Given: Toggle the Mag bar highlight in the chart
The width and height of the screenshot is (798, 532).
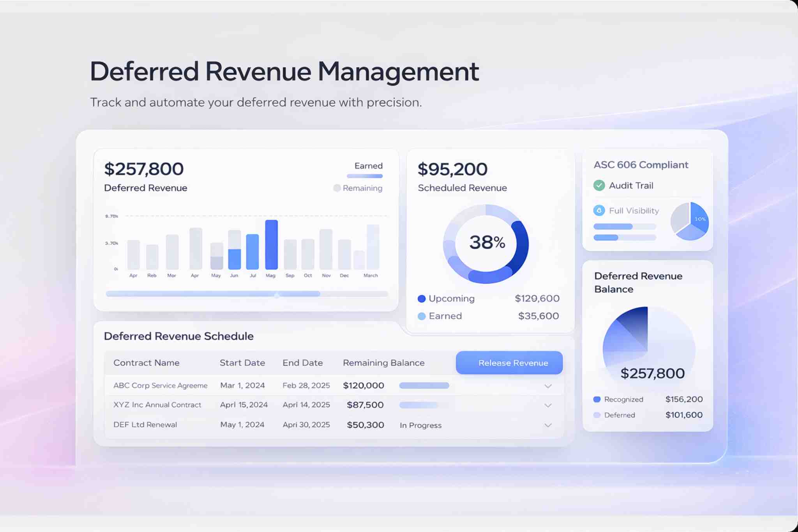Looking at the screenshot, I should click(x=271, y=245).
